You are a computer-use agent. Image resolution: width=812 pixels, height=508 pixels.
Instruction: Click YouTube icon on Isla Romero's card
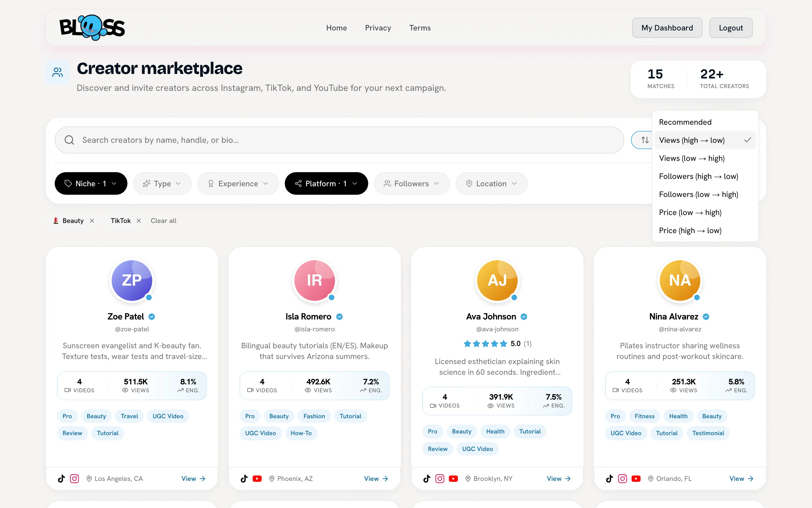tap(257, 478)
